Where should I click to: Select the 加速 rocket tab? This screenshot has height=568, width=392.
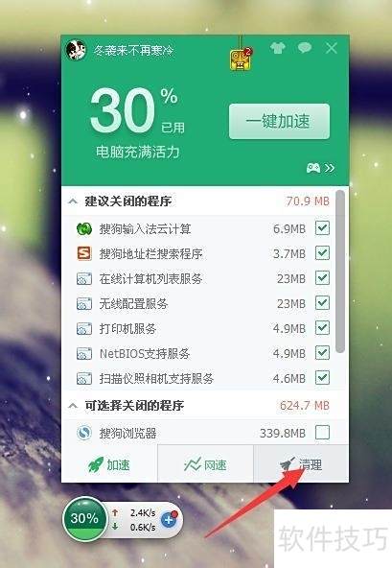pos(109,464)
